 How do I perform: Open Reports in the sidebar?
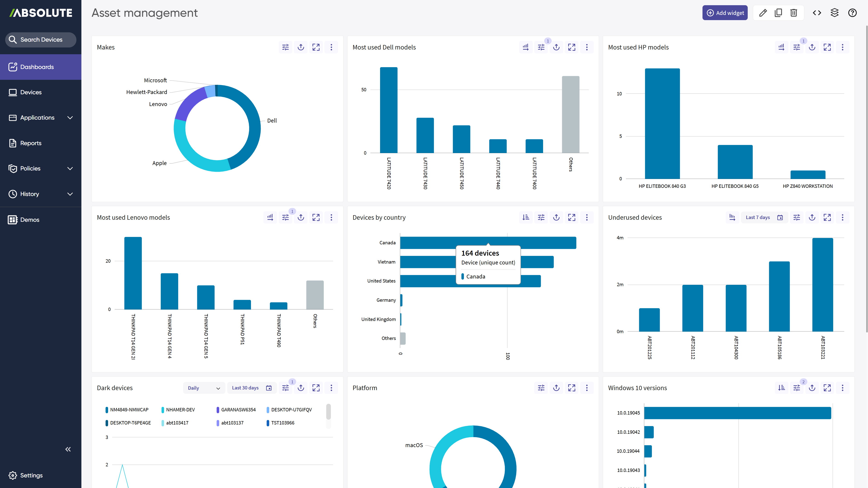tap(41, 143)
